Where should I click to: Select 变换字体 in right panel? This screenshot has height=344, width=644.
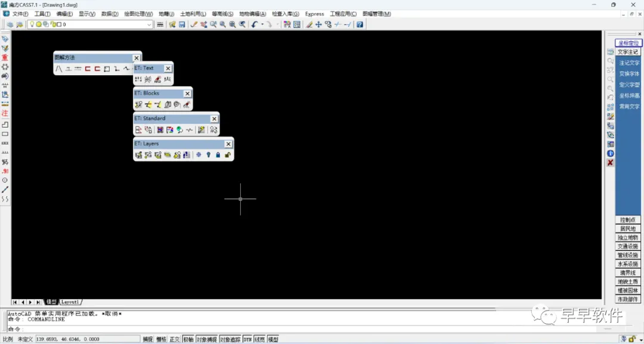[629, 74]
